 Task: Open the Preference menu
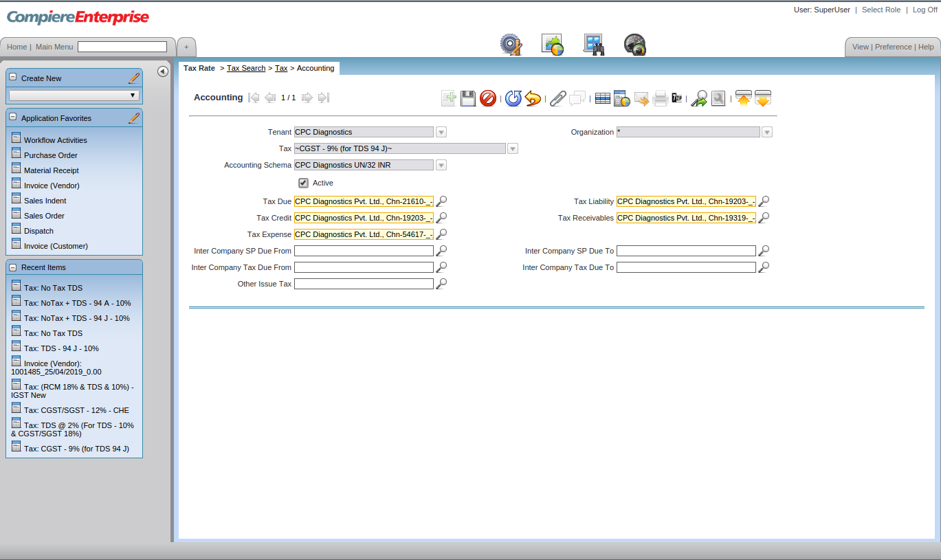(x=894, y=47)
